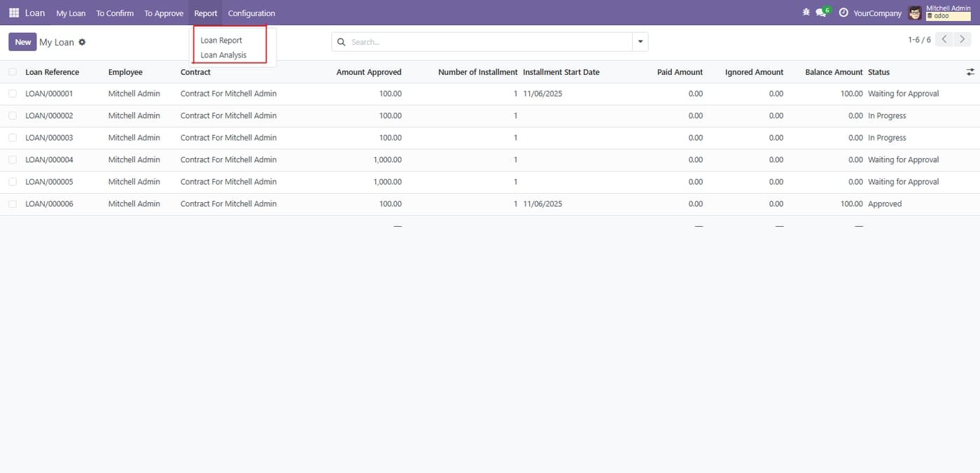Open the LOAN/000001 record
This screenshot has width=980, height=473.
coord(49,94)
